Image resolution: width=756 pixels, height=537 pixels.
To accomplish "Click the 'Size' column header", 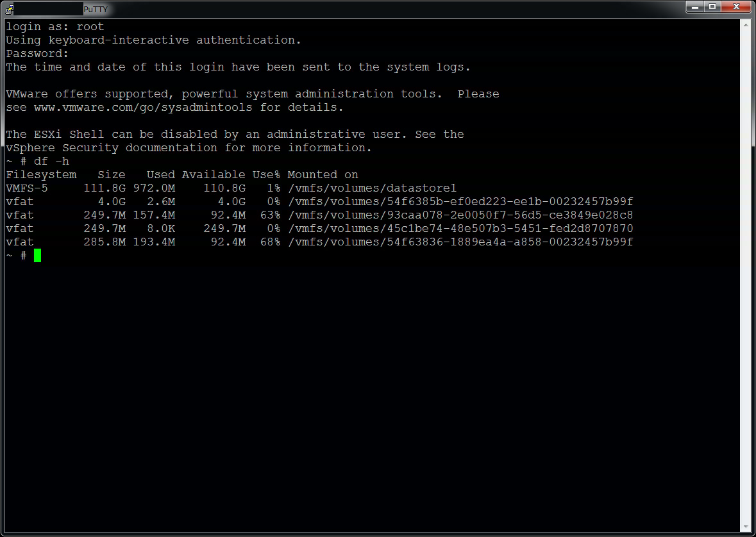I will (112, 174).
